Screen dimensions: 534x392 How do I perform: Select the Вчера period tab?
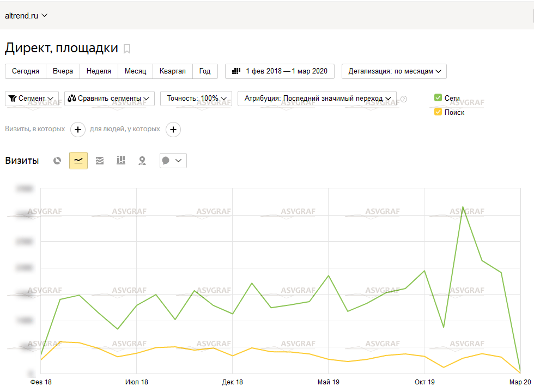click(63, 71)
